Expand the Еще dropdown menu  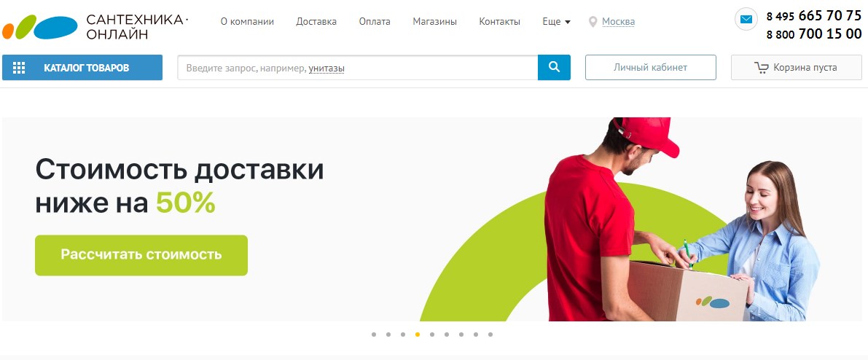(556, 22)
